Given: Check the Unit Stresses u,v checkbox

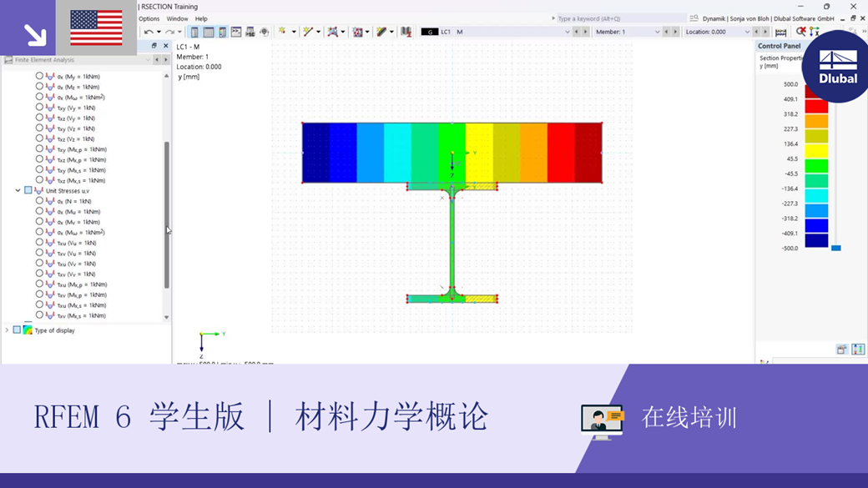Looking at the screenshot, I should click(28, 190).
